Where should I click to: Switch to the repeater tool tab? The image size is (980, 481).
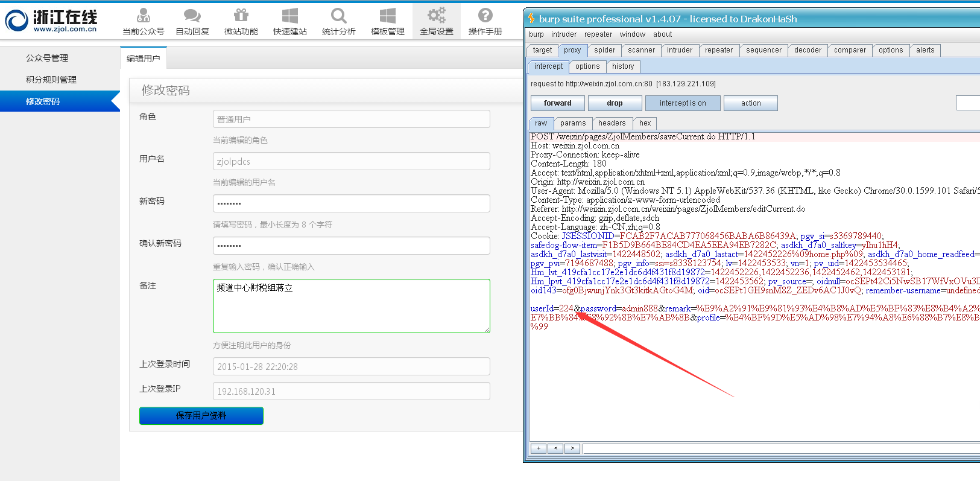point(719,50)
